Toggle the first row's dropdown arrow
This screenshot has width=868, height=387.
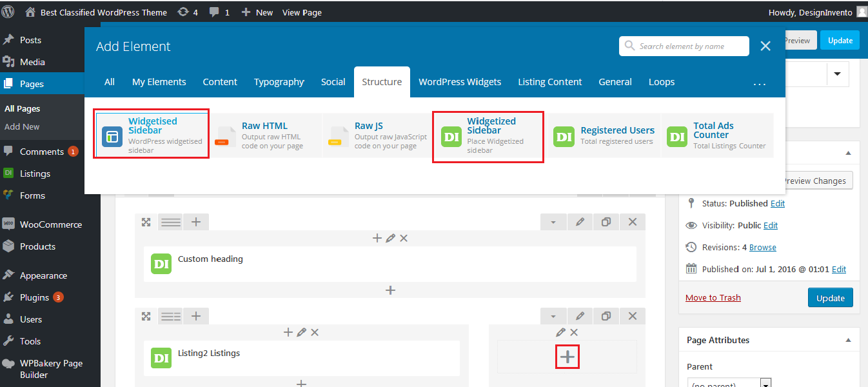(x=553, y=222)
